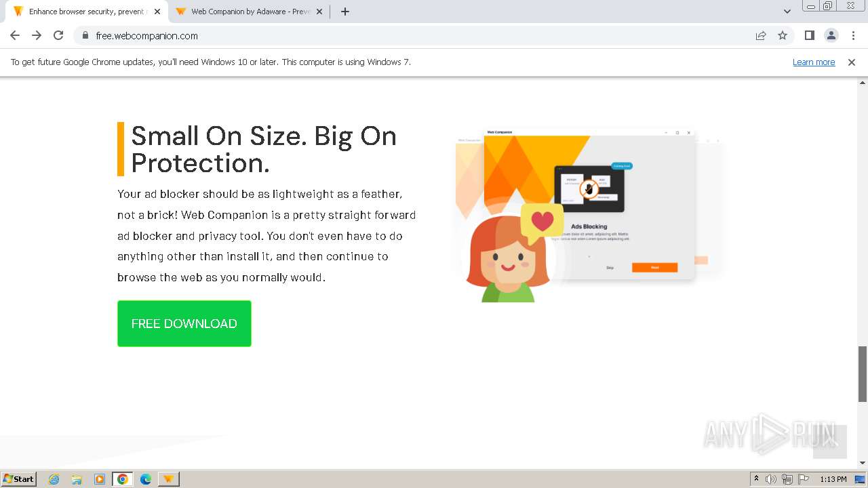868x488 pixels.
Task: Open Microsoft Edge from taskbar
Action: (146, 479)
